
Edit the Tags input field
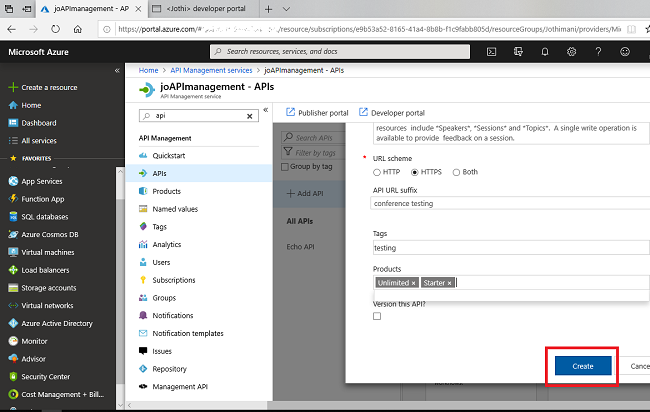point(511,248)
